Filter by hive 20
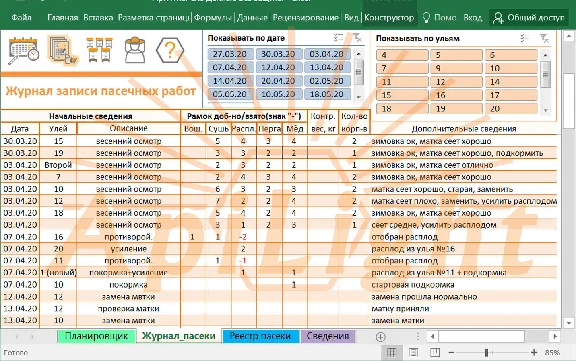This screenshot has width=576, height=361. pyautogui.click(x=511, y=109)
